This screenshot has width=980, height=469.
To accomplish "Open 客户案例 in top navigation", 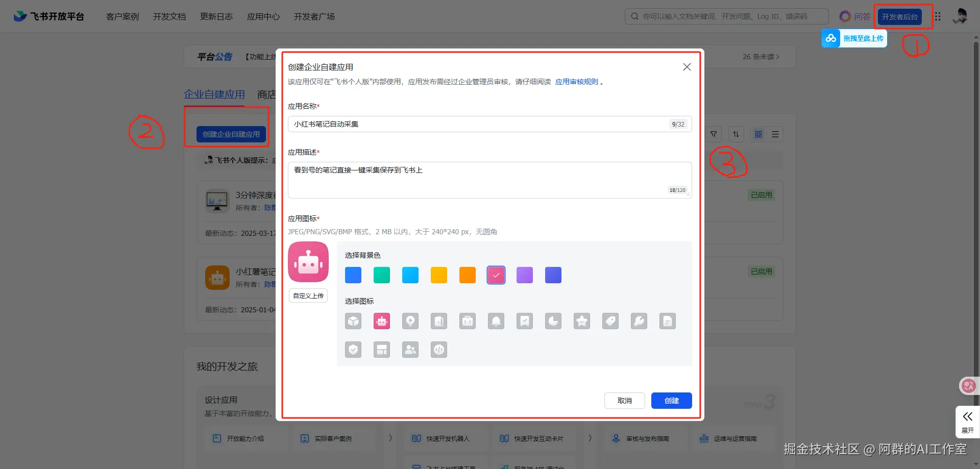I will pyautogui.click(x=122, y=16).
